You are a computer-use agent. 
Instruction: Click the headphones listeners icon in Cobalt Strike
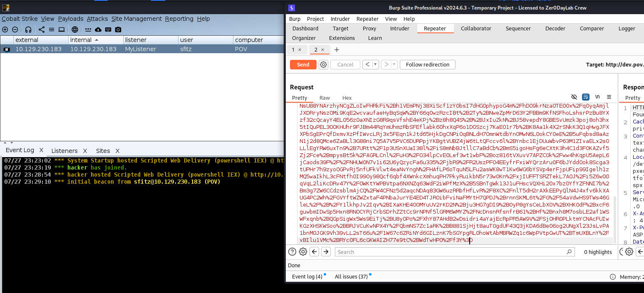pyautogui.click(x=28, y=30)
